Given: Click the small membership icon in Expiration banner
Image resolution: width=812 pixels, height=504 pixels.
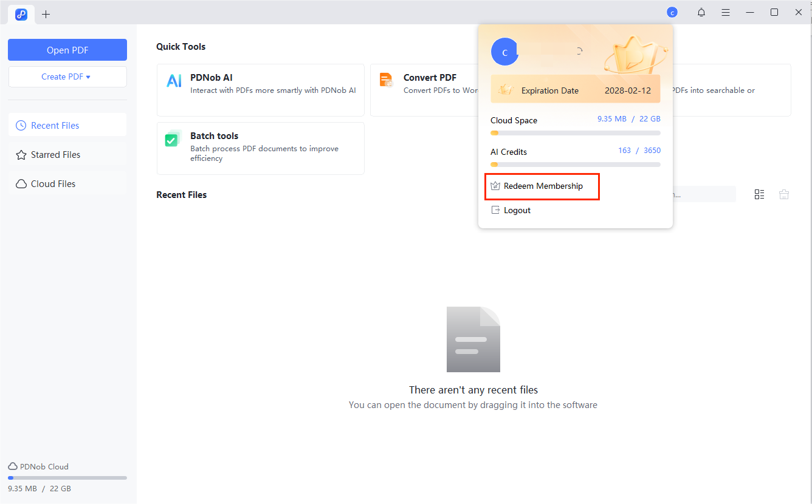Looking at the screenshot, I should tap(506, 90).
